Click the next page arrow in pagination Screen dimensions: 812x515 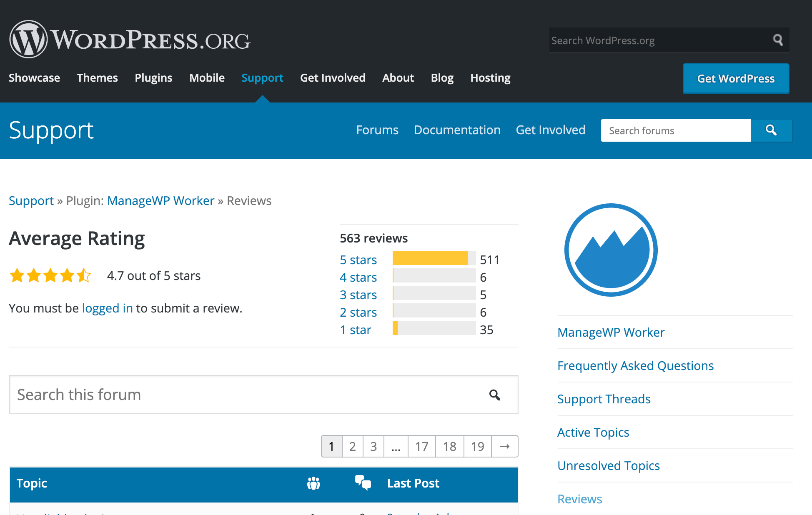504,446
